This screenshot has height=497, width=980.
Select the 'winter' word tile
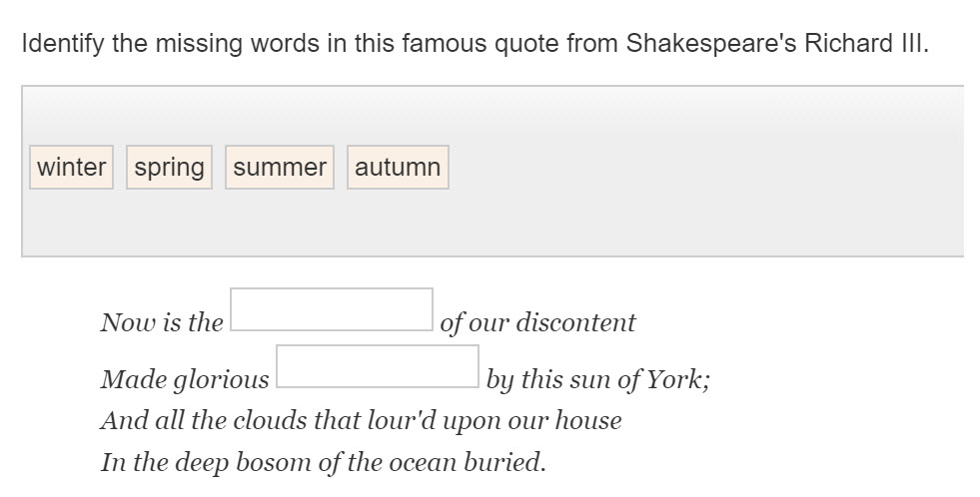(x=71, y=167)
